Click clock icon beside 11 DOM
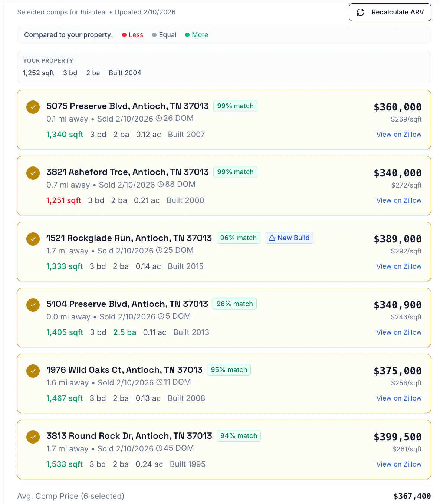The height and width of the screenshot is (504, 440). tap(160, 382)
